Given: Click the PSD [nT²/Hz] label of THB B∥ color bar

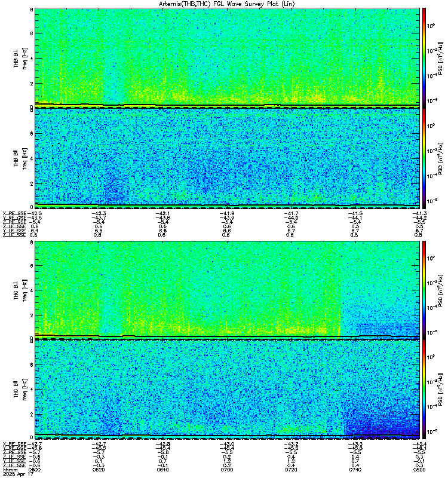Looking at the screenshot, I should tap(441, 158).
